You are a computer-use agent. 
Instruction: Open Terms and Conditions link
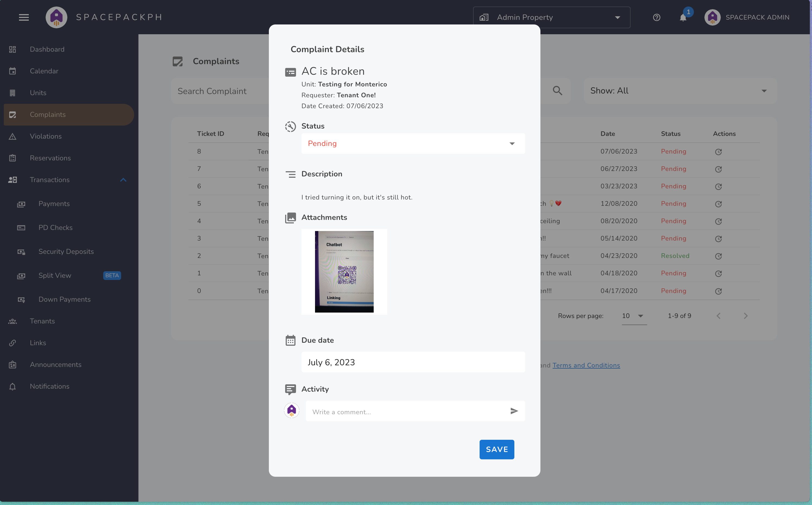point(586,365)
